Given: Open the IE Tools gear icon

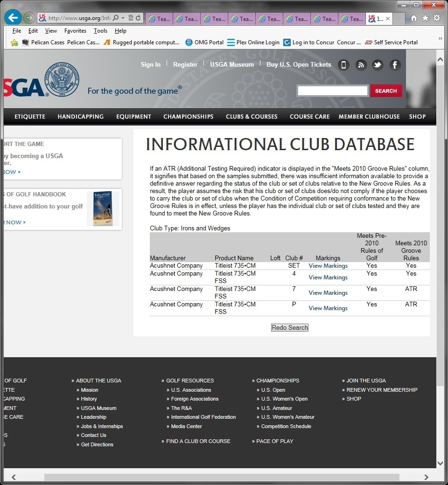Looking at the screenshot, I should [437, 18].
